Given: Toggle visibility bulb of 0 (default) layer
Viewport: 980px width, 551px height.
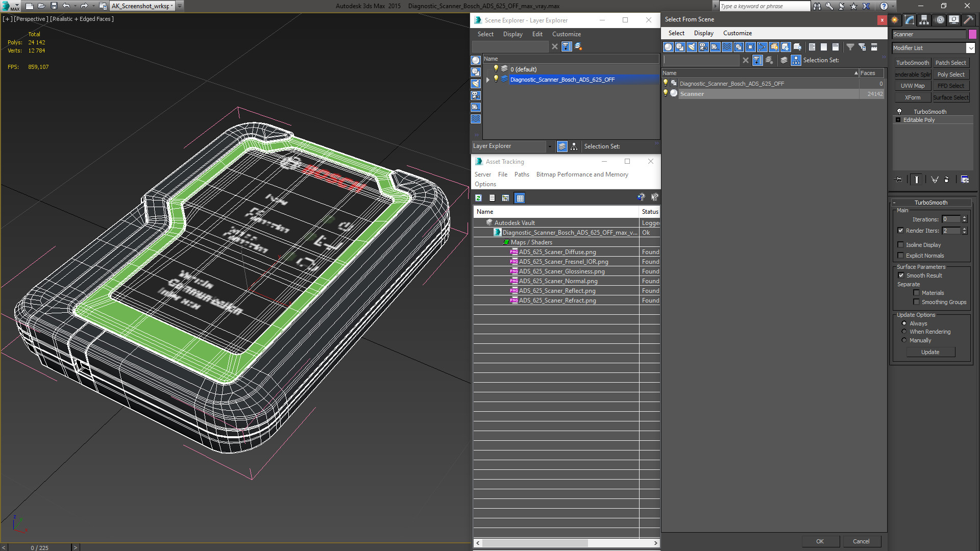Looking at the screenshot, I should (495, 69).
